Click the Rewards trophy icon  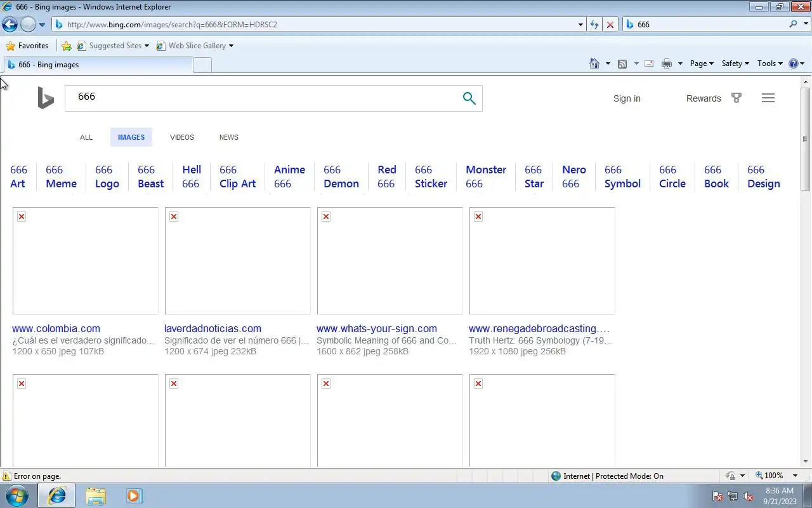coord(736,98)
